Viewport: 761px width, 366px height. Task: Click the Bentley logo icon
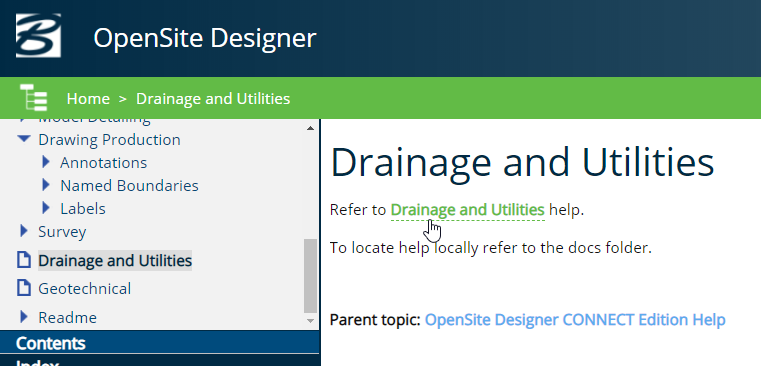38,35
